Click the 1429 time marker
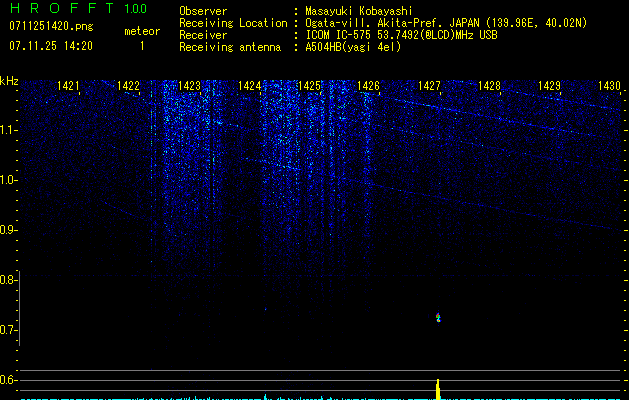 pos(549,86)
